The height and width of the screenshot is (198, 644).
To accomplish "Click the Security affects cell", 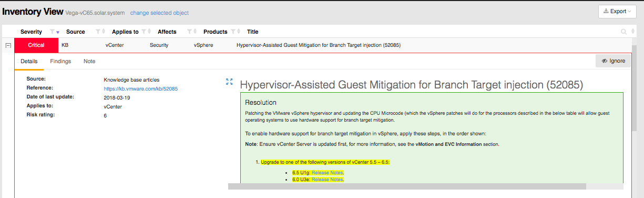I will click(159, 45).
